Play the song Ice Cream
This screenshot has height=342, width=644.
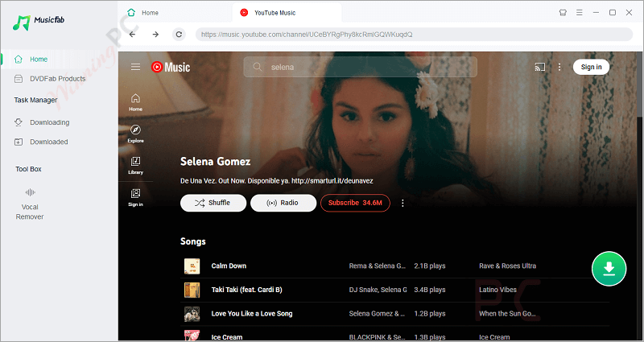(227, 337)
